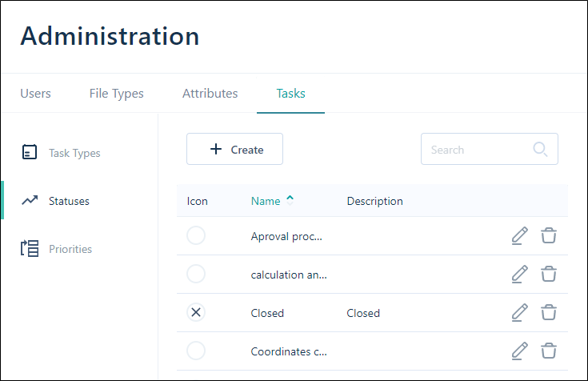Click the empty icon circle for Aproval proc...
588x381 pixels.
[x=196, y=236]
